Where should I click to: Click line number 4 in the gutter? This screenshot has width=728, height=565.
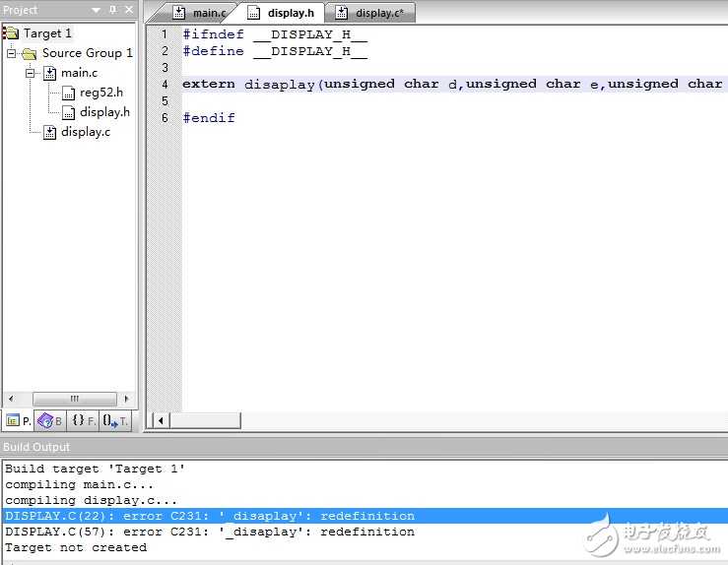[x=165, y=85]
